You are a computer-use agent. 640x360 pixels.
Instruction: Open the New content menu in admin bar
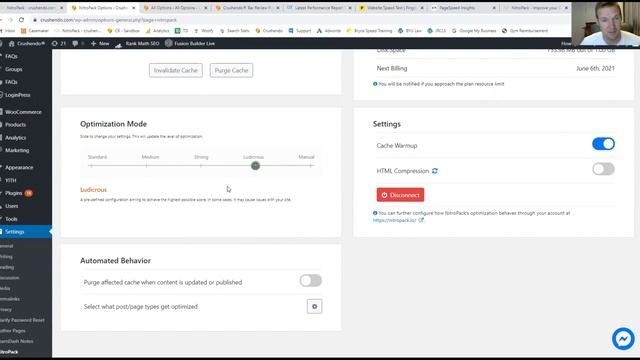(100, 43)
